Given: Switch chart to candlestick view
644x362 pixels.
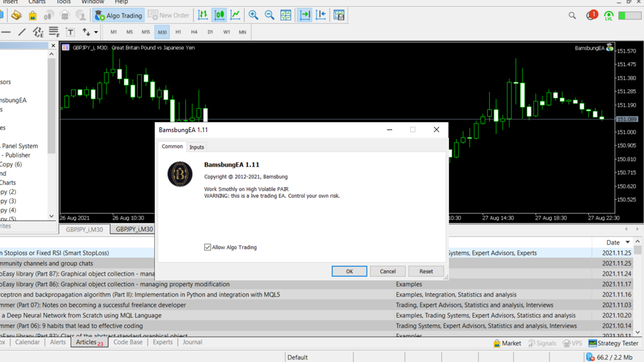Looking at the screenshot, I should (219, 16).
